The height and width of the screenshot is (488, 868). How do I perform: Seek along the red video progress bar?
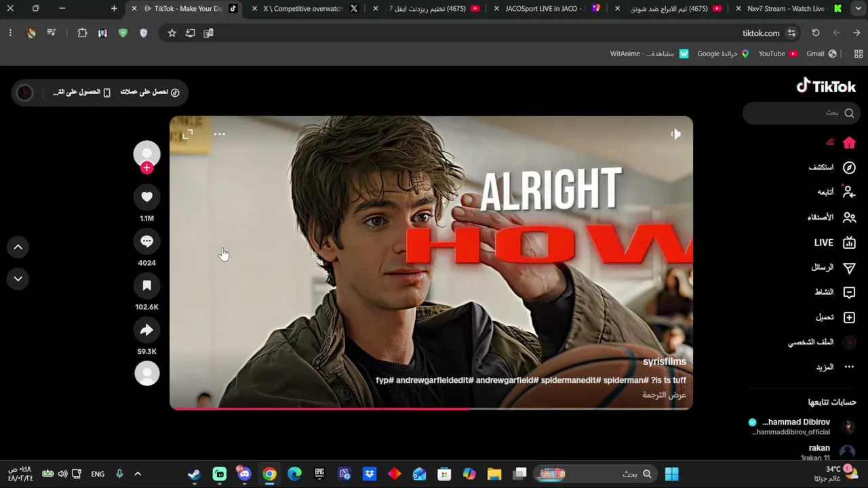coord(431,409)
